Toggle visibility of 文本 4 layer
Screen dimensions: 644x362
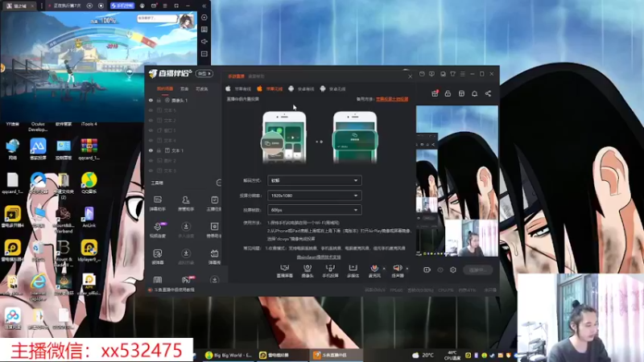[151, 140]
